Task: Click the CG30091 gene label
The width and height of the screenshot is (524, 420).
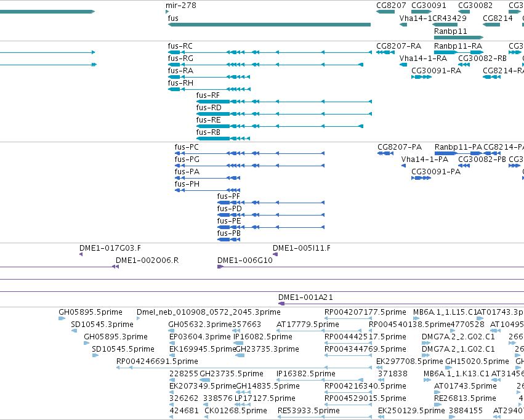Action: coord(429,6)
